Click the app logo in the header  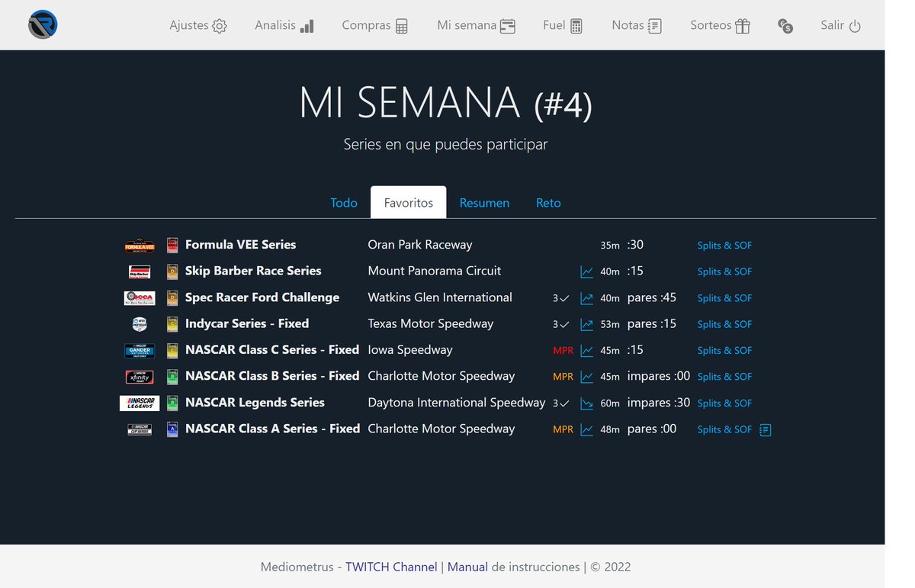43,25
